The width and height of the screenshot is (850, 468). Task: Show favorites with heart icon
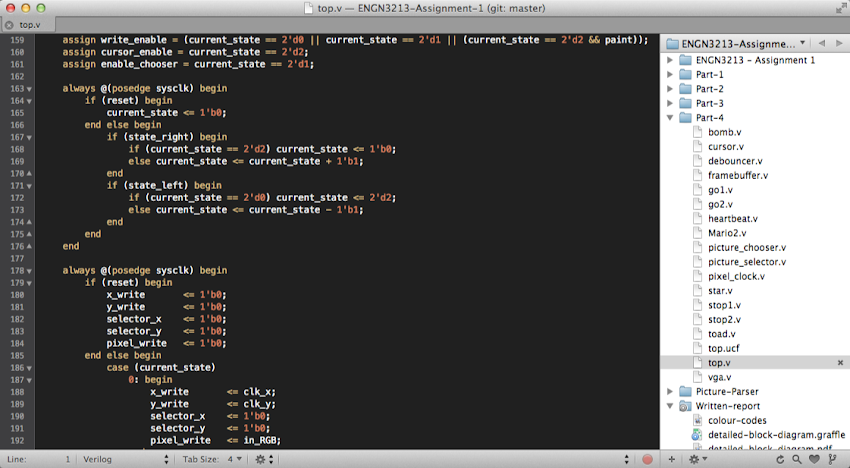(x=814, y=459)
